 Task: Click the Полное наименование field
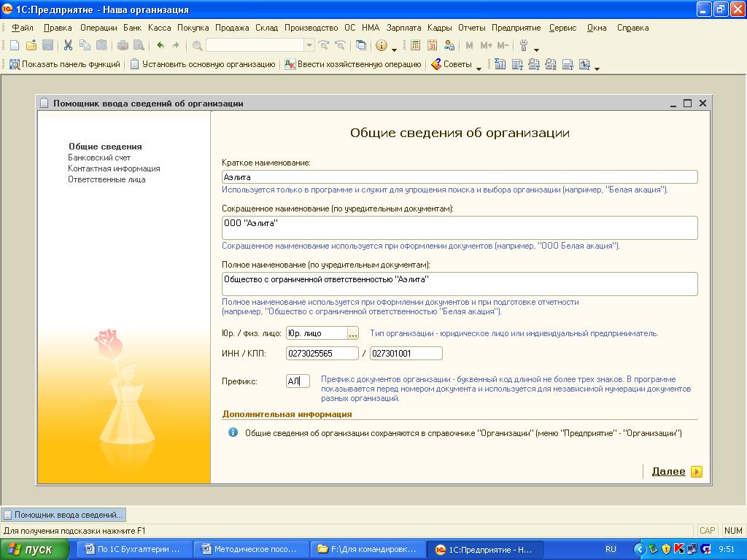click(x=460, y=284)
